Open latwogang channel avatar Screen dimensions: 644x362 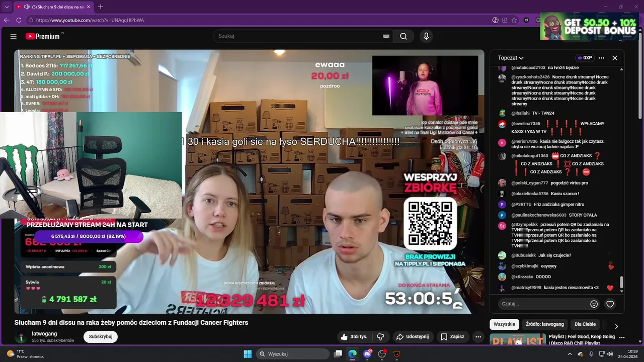pyautogui.click(x=21, y=337)
